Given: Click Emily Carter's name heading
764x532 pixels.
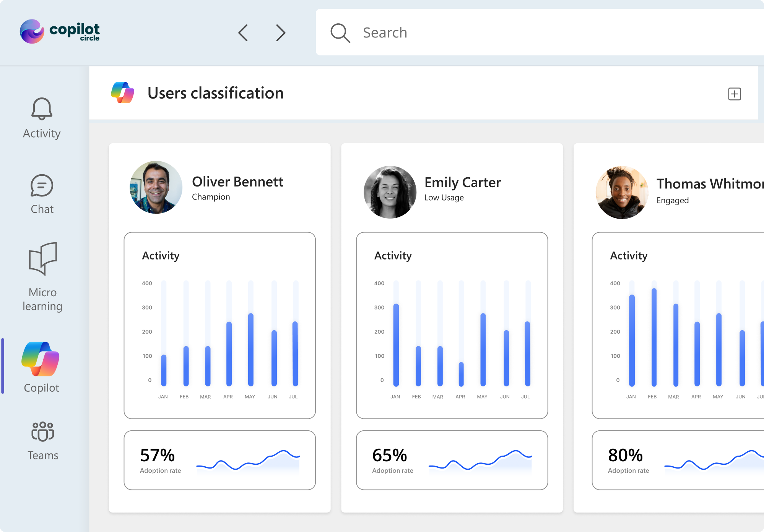Looking at the screenshot, I should click(x=462, y=183).
